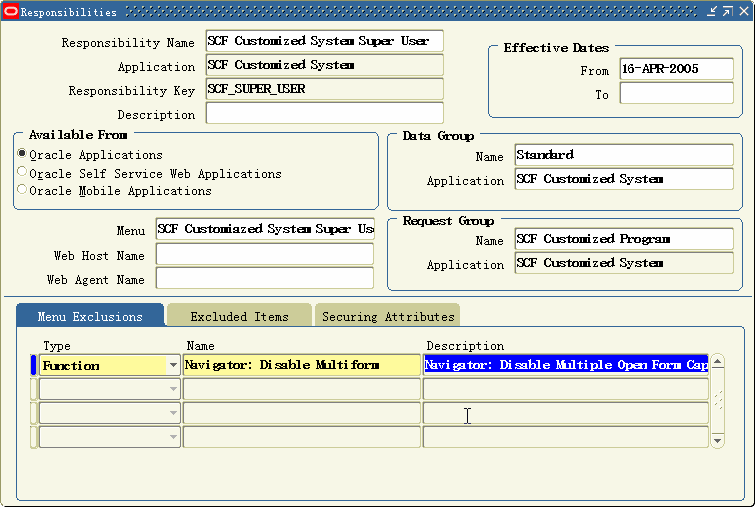The width and height of the screenshot is (755, 507).
Task: Click the Data Group Name field
Action: tap(624, 155)
